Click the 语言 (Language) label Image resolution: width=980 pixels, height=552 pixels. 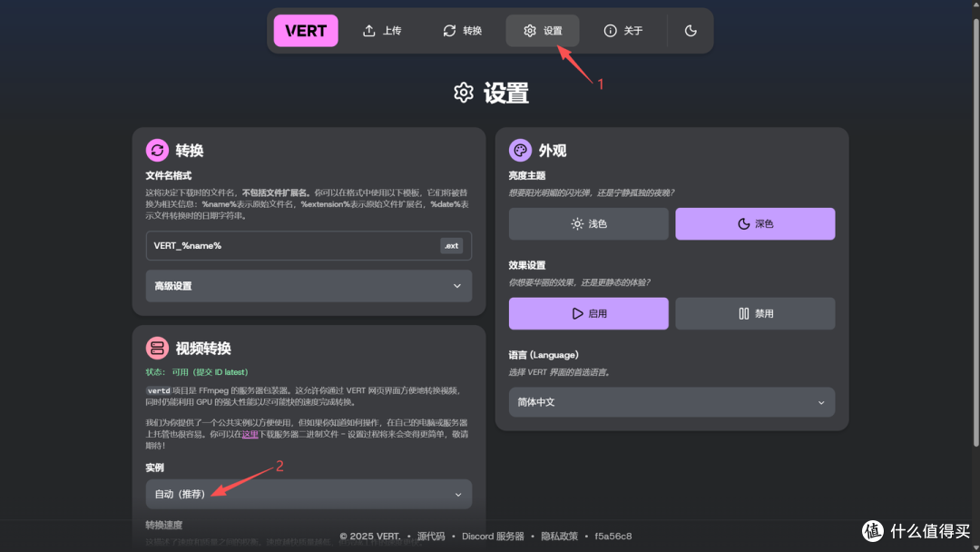click(544, 354)
